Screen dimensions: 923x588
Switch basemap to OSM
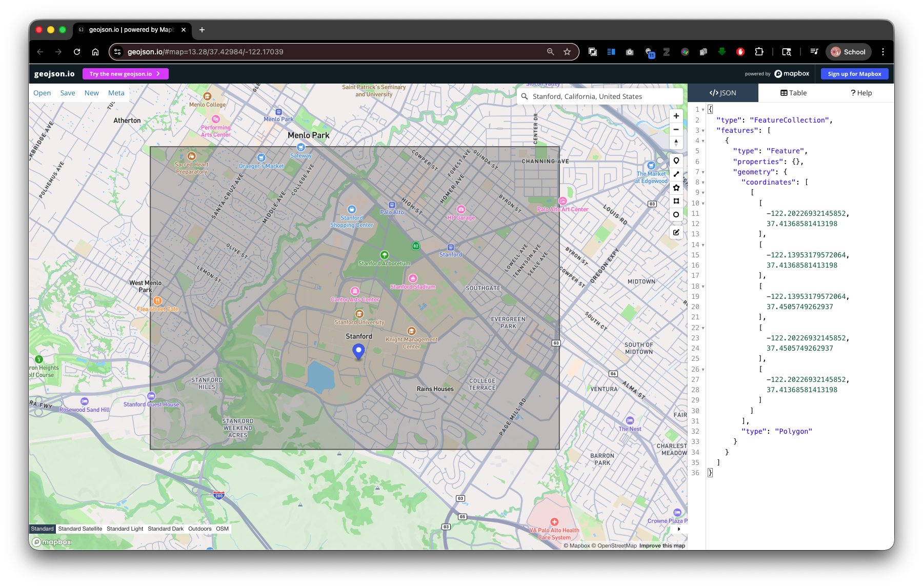pos(222,529)
